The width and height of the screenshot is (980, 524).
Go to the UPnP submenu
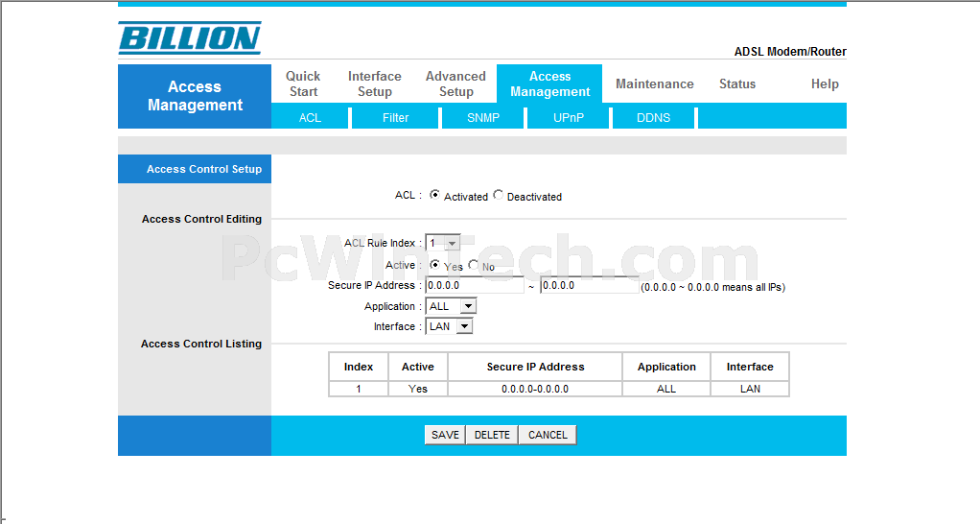568,117
